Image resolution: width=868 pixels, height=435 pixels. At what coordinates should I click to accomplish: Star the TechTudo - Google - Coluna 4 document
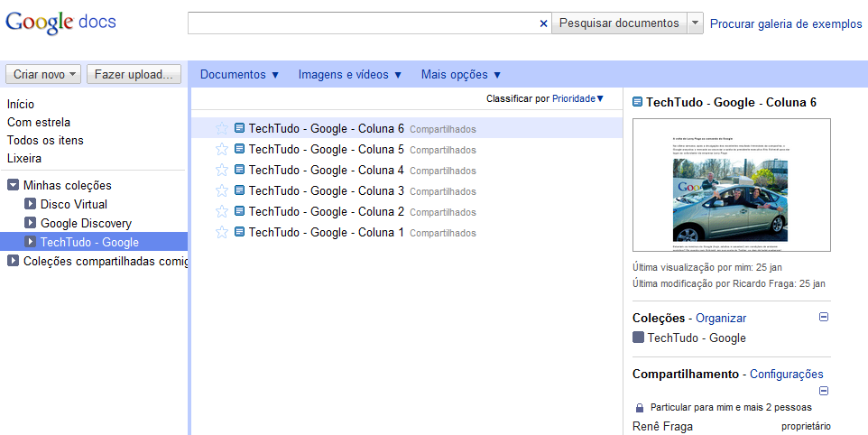coord(222,171)
